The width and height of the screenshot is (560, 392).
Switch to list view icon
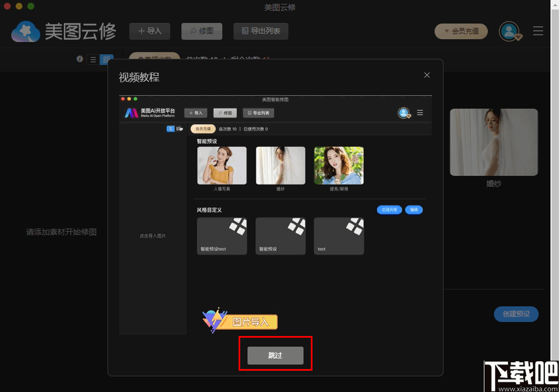(x=93, y=59)
